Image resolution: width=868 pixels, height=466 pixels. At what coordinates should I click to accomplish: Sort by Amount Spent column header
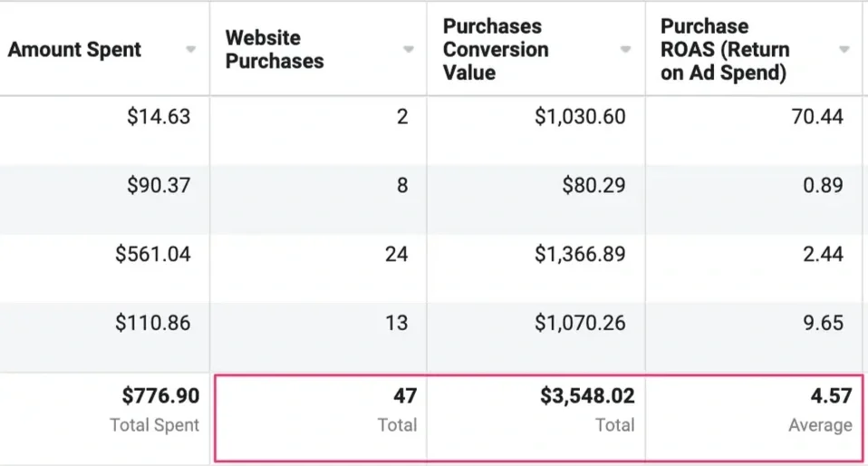(x=74, y=49)
